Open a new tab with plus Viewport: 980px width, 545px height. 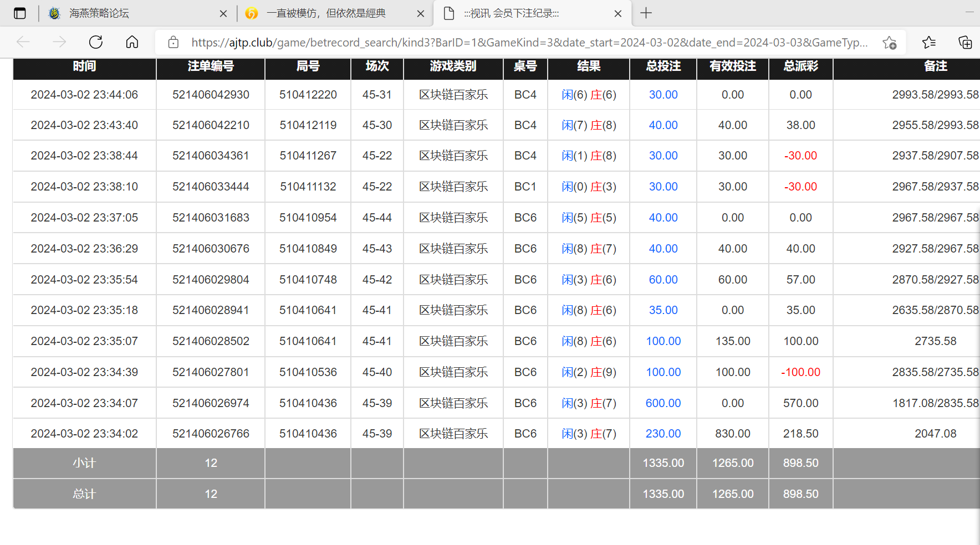646,13
